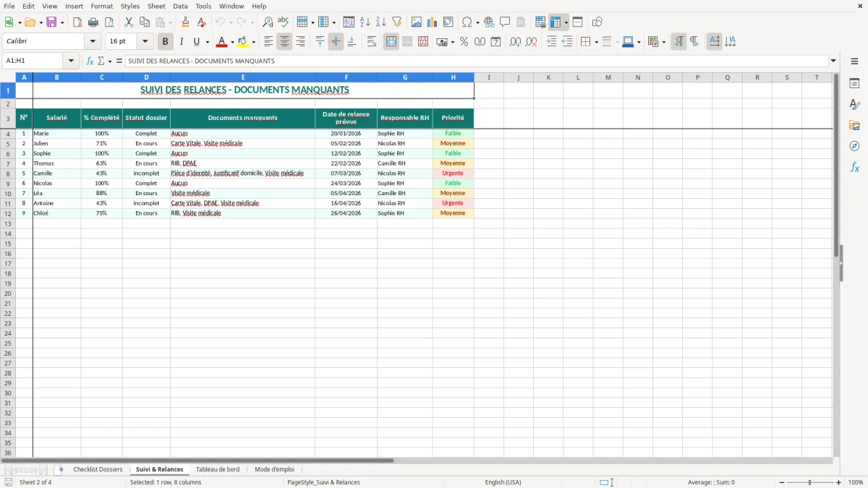
Task: Open background color dropdown arrow
Action: pyautogui.click(x=253, y=42)
